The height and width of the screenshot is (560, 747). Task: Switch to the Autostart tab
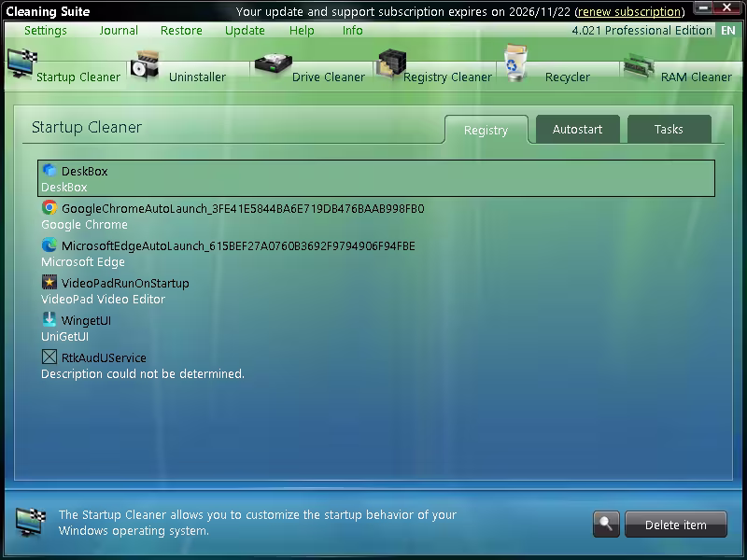click(577, 129)
